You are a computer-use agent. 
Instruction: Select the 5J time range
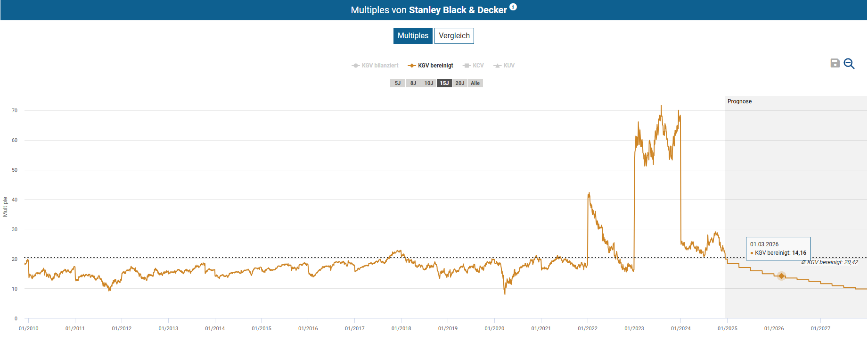(x=398, y=83)
